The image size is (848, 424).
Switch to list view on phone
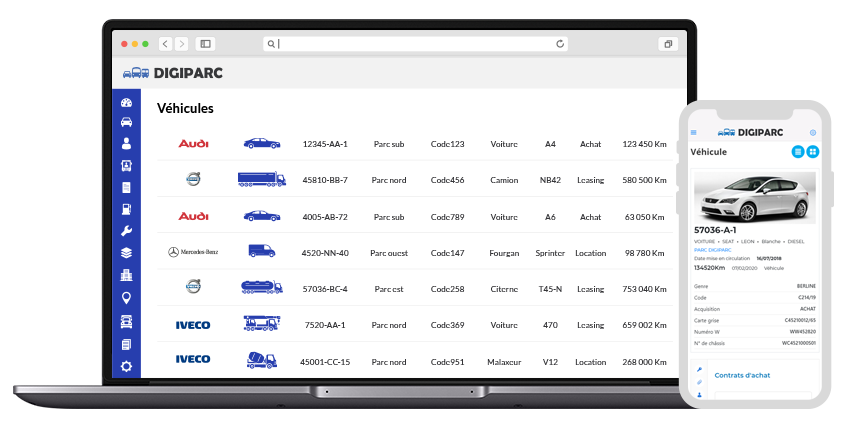pyautogui.click(x=798, y=152)
